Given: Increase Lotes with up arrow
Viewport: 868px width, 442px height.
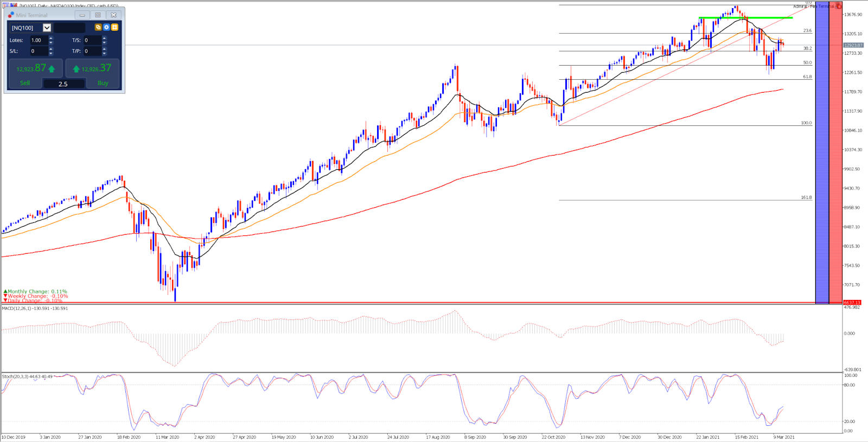Looking at the screenshot, I should pyautogui.click(x=51, y=38).
